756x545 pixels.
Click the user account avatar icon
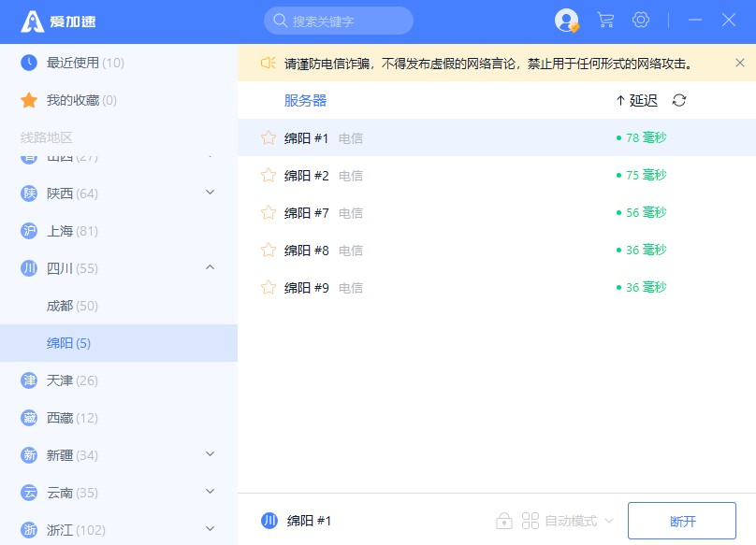coord(566,21)
